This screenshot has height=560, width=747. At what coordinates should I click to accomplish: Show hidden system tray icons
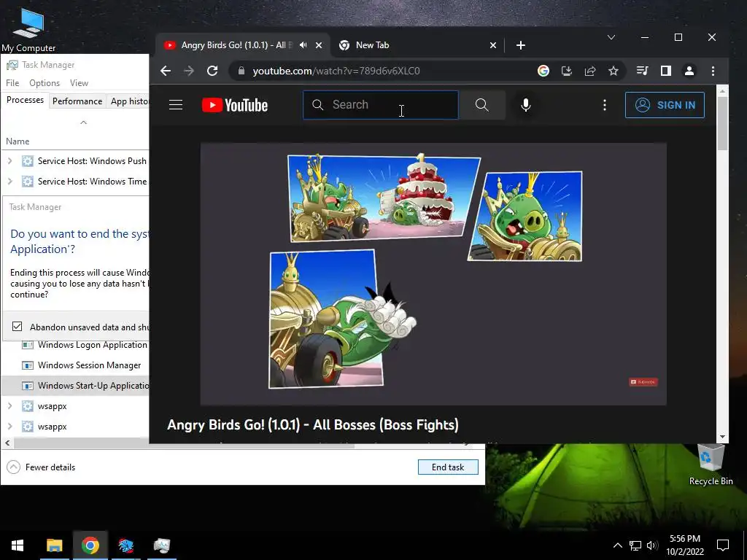click(x=617, y=545)
